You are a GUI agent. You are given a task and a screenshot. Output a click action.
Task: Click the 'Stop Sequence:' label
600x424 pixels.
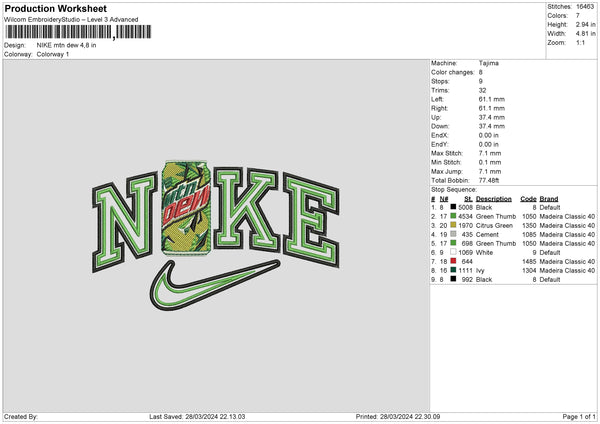click(454, 190)
